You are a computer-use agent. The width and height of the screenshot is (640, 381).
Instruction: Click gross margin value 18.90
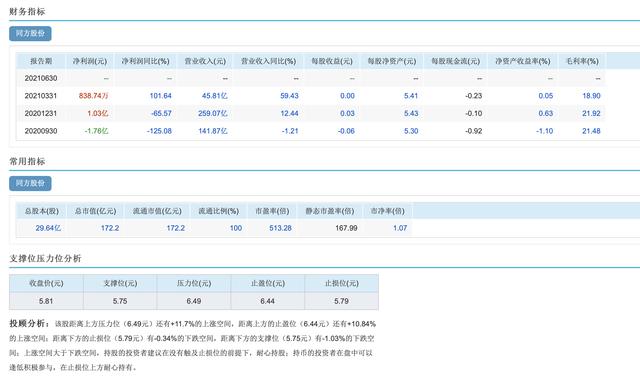point(591,96)
